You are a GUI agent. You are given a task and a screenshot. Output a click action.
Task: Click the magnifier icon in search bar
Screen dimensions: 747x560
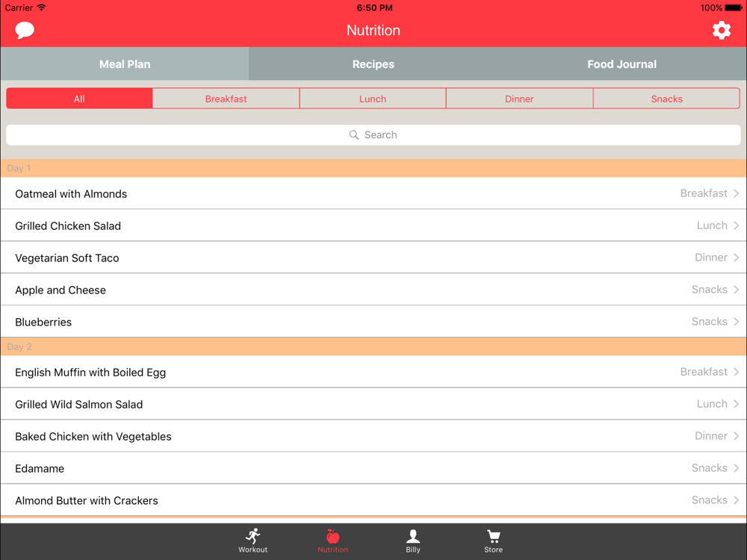coord(353,134)
